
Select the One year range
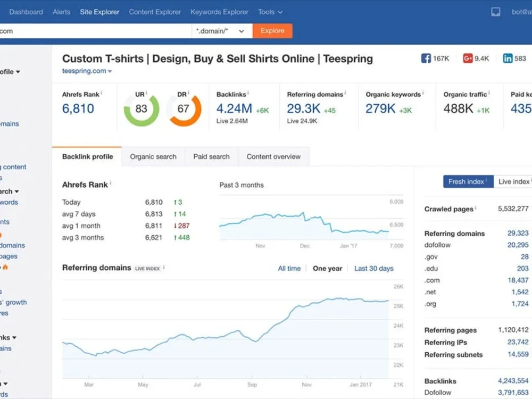pos(327,268)
